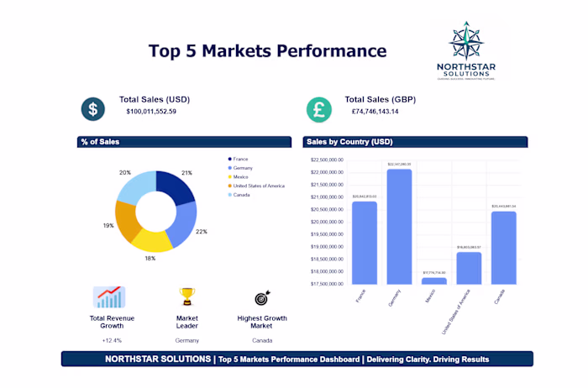Click the 21% donut label
This screenshot has height=388, width=588.
tap(186, 173)
